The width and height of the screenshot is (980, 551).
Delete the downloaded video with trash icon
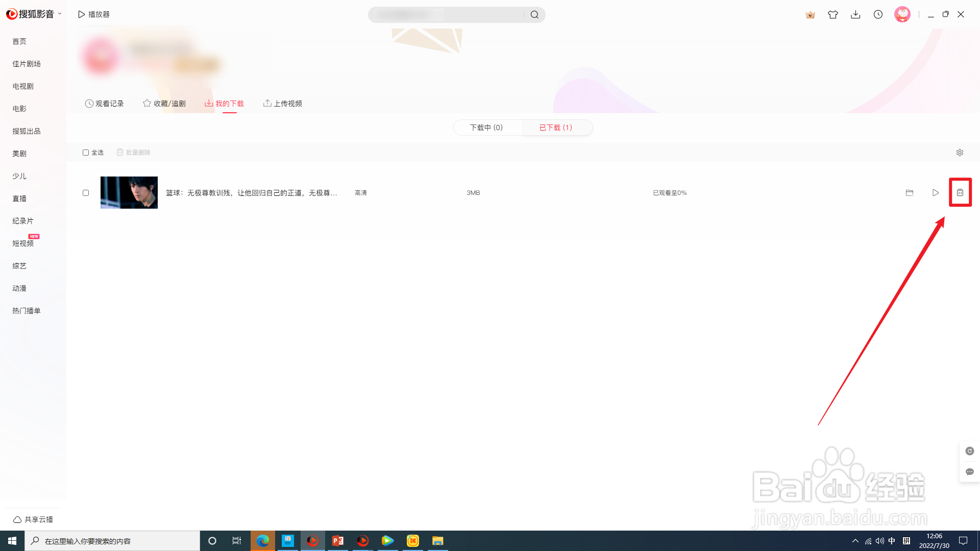pyautogui.click(x=960, y=192)
